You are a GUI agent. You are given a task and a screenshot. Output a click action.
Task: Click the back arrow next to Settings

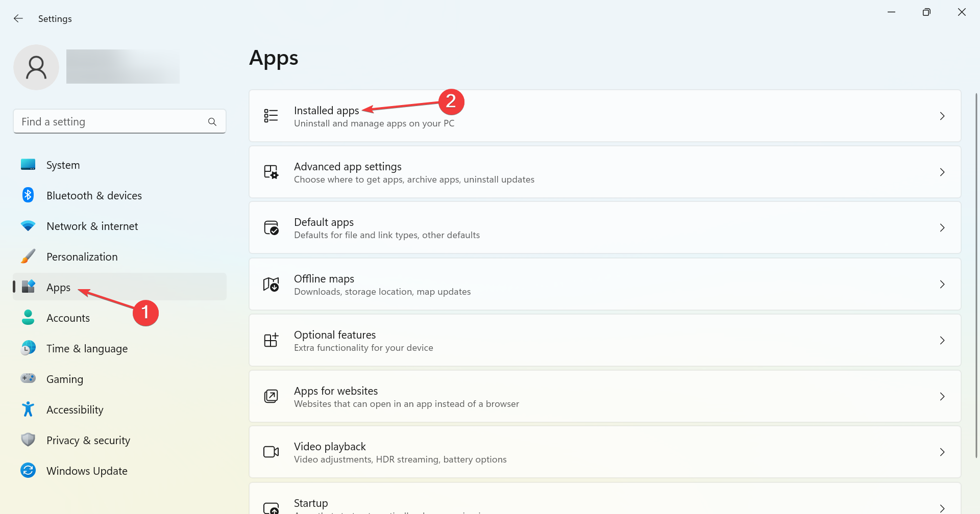pos(18,18)
